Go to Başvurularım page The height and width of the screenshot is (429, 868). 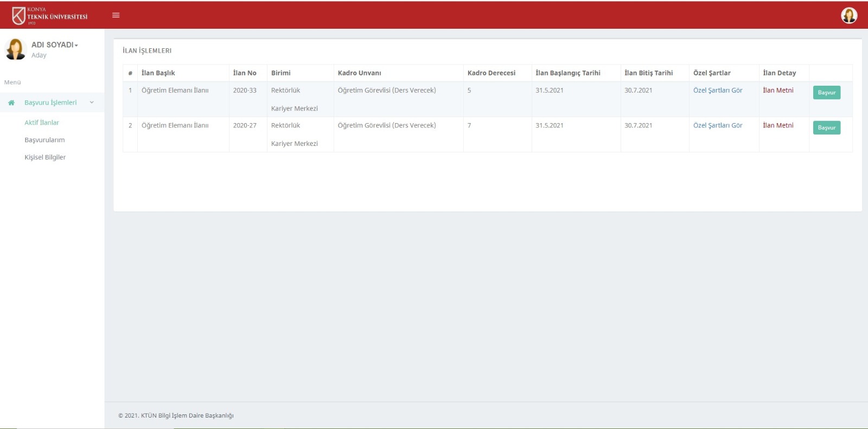[44, 140]
